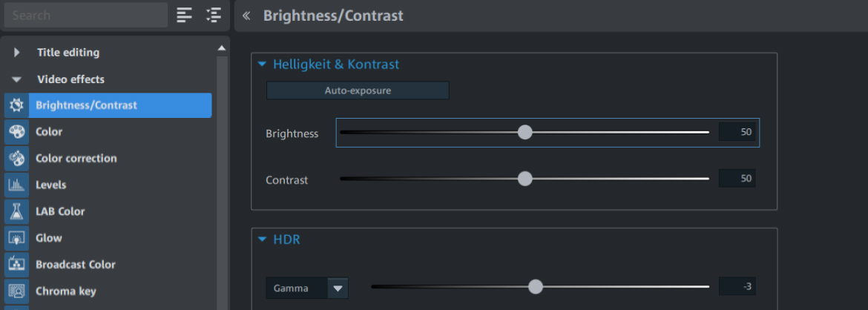Select the Chroma key icon
The height and width of the screenshot is (310, 868).
tap(16, 291)
